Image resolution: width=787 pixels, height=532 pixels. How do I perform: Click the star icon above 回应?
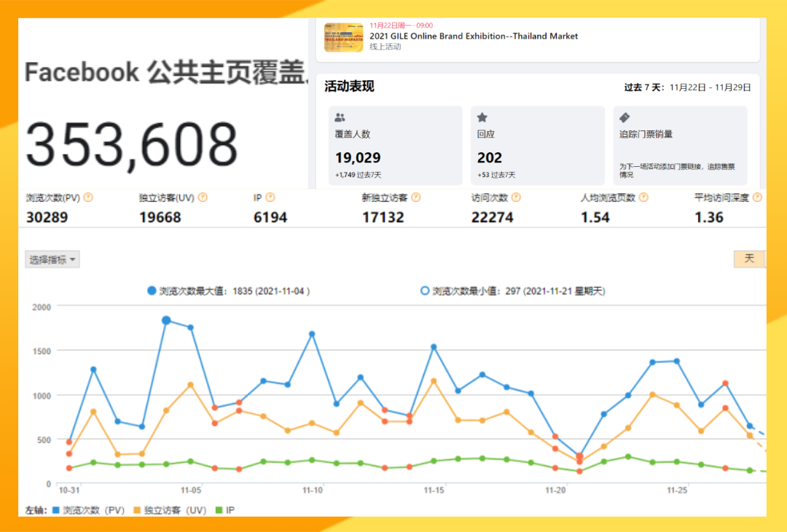coord(482,117)
